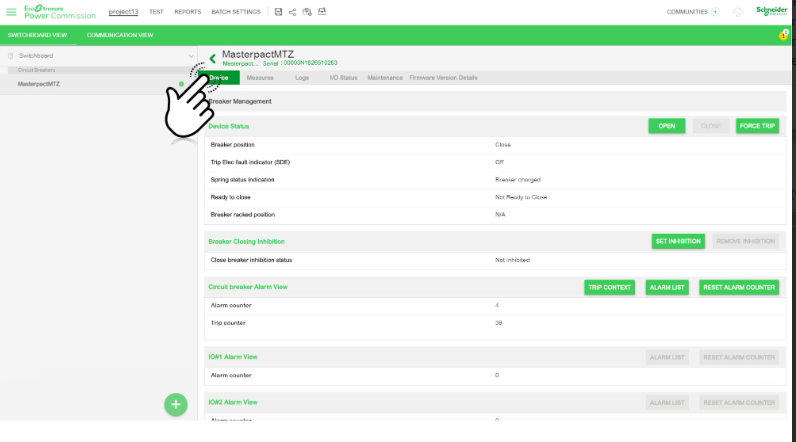Click the greyed CLOSE breaker button
The height and width of the screenshot is (442, 796).
click(x=711, y=126)
